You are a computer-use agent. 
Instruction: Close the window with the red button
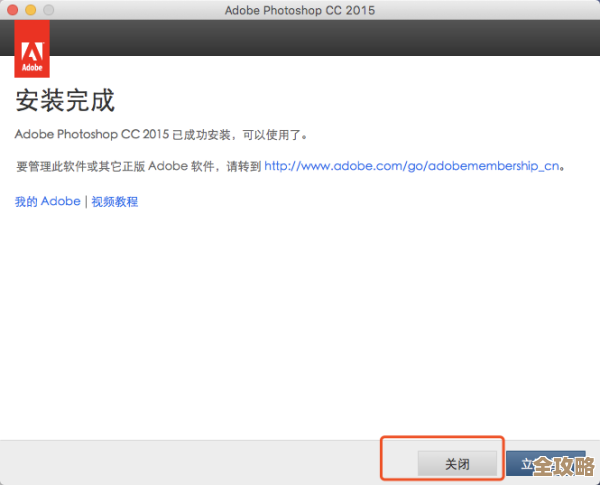(x=13, y=10)
